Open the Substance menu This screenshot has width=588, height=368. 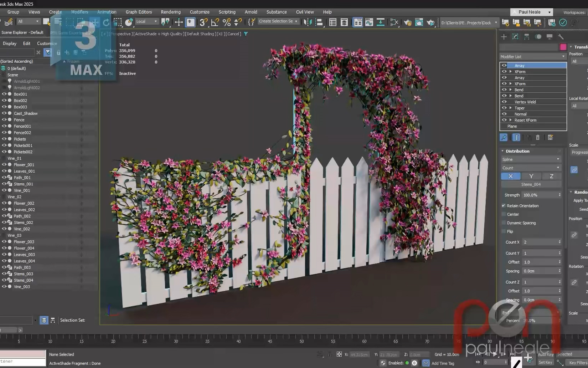(277, 12)
